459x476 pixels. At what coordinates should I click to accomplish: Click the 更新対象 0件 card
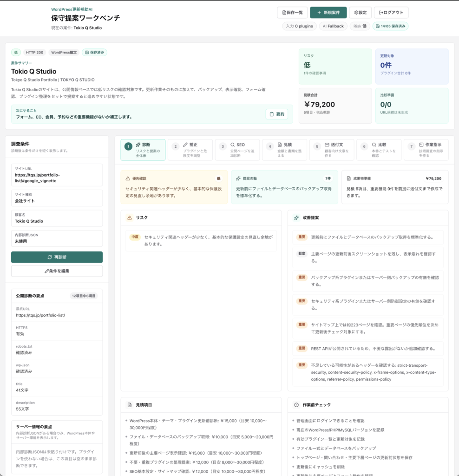click(x=412, y=66)
